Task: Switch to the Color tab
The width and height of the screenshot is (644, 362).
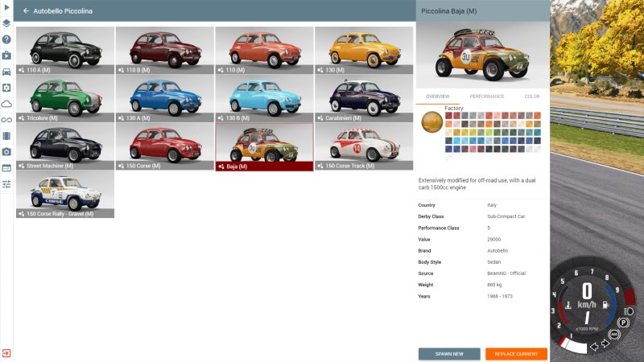Action: coord(532,97)
